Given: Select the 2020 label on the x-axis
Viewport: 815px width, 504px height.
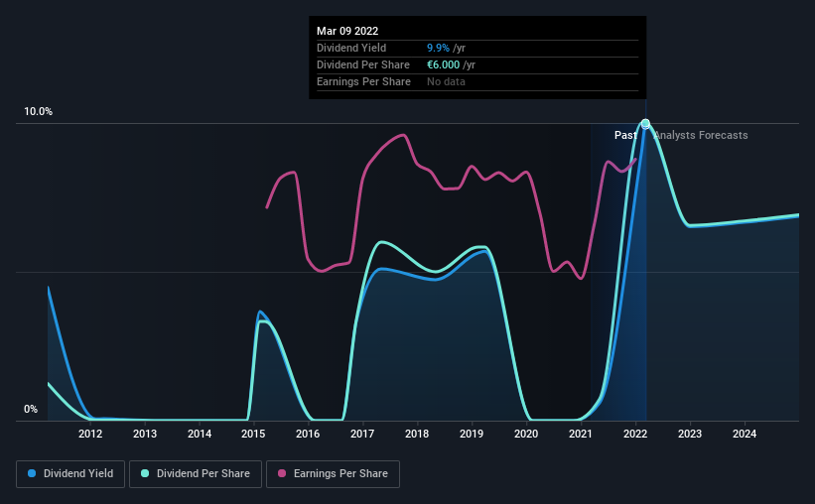Looking at the screenshot, I should pos(526,434).
